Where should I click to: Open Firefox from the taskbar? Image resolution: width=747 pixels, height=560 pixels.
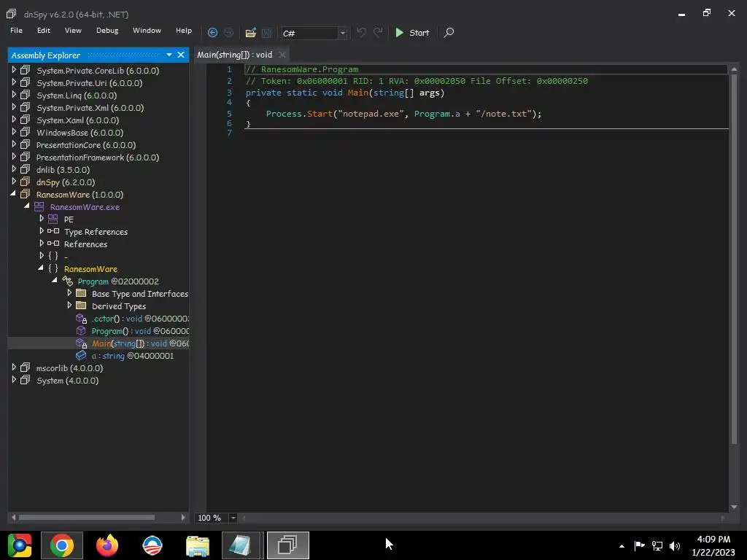tap(107, 545)
